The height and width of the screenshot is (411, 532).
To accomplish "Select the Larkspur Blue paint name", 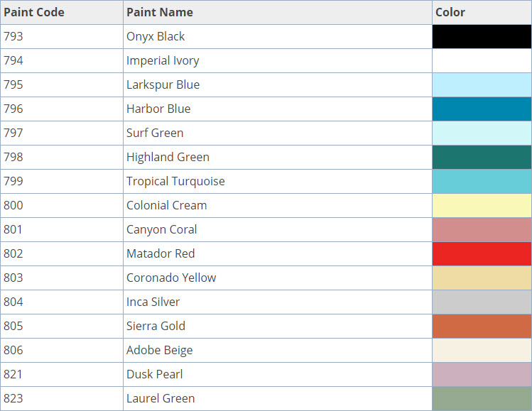I will coord(163,85).
